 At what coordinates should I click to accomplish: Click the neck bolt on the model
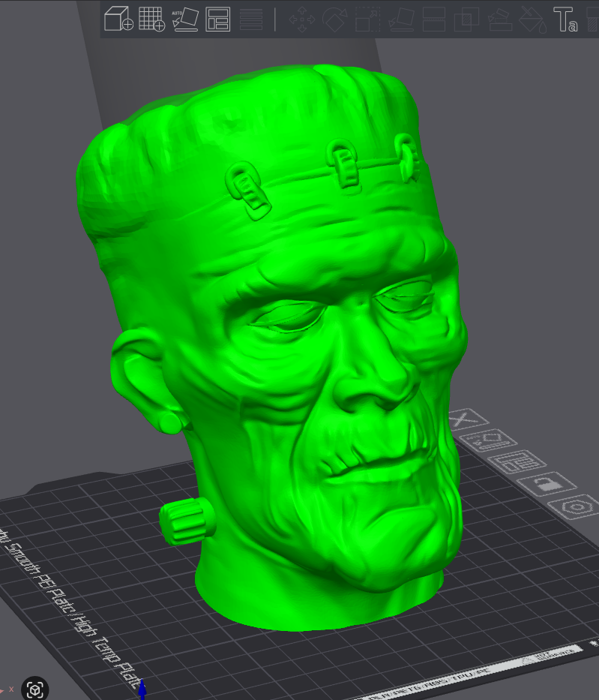pos(187,521)
